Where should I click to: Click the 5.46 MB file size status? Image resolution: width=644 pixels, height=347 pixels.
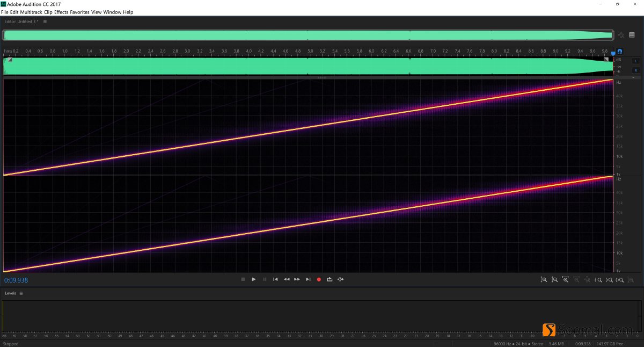[x=557, y=344]
